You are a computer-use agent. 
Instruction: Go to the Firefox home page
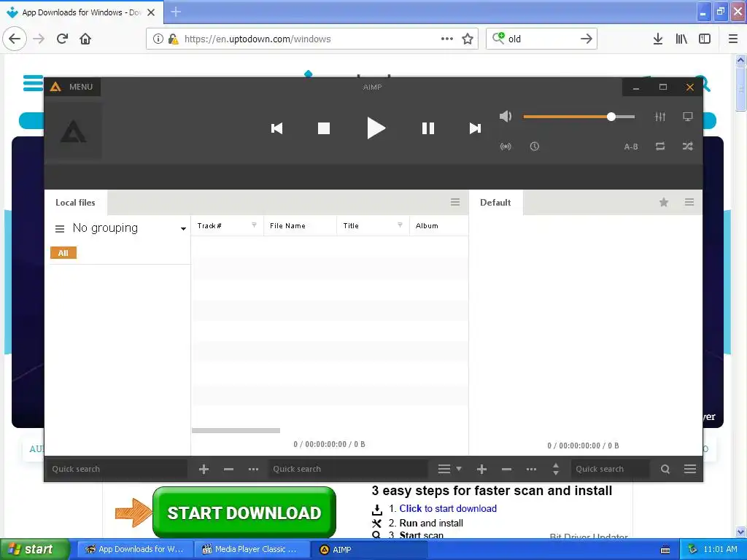point(85,39)
